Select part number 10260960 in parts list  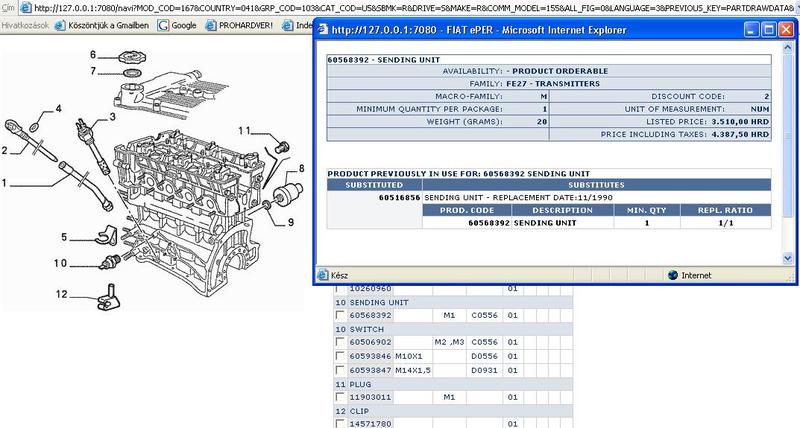[370, 289]
